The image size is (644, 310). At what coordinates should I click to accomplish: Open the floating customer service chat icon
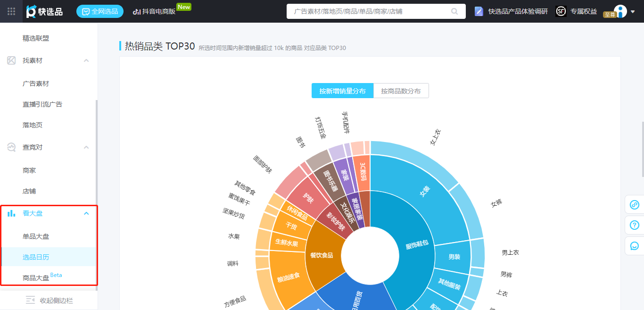tap(635, 246)
